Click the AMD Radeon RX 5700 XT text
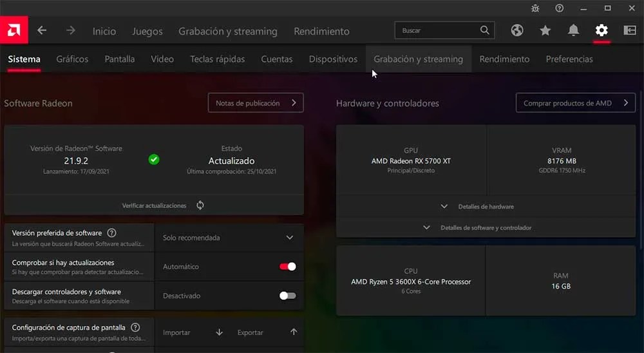 pyautogui.click(x=411, y=160)
